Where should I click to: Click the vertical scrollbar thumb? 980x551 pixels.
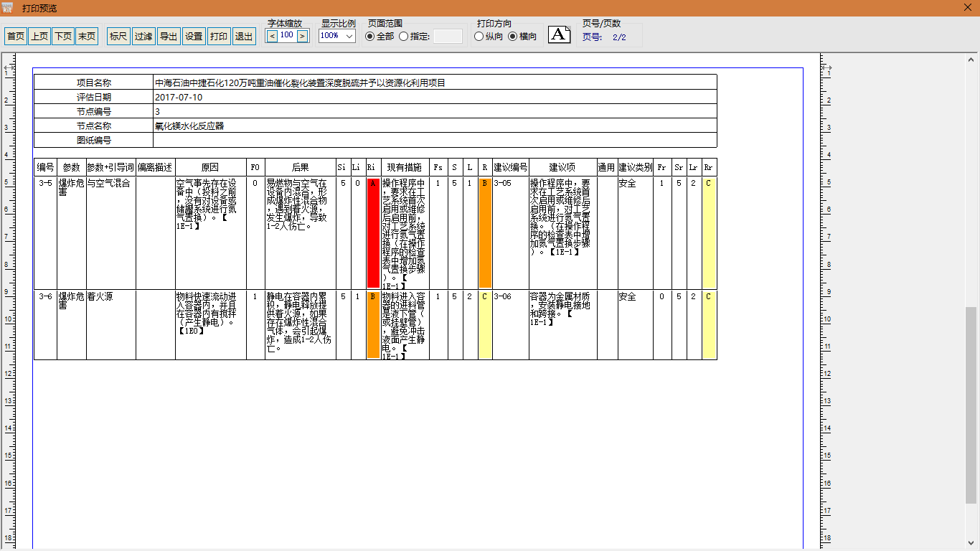pyautogui.click(x=971, y=404)
